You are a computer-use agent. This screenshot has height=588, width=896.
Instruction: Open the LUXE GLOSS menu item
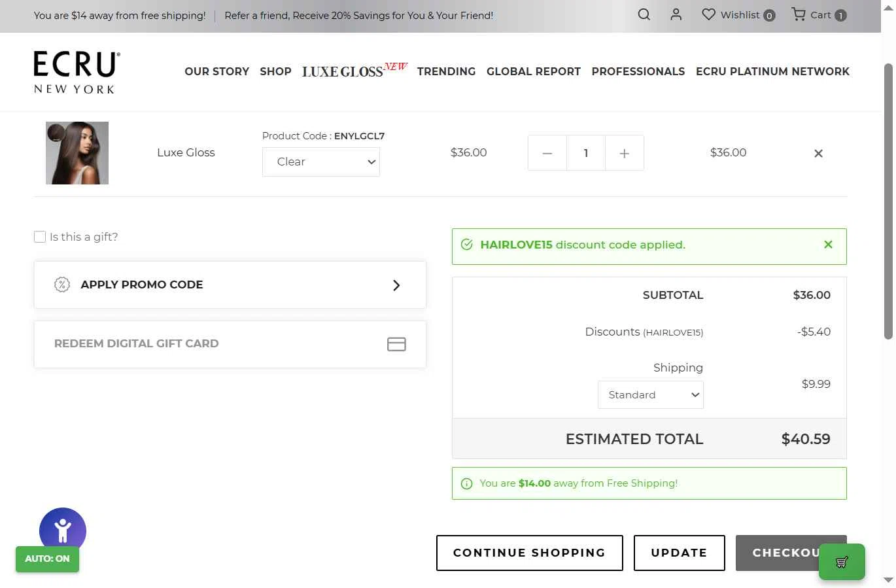point(354,70)
